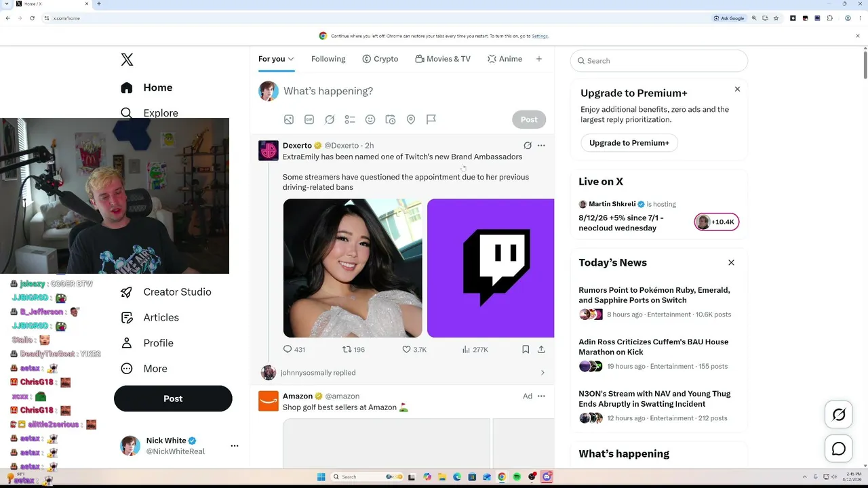868x488 pixels.
Task: Open Articles in the sidebar
Action: point(149,318)
